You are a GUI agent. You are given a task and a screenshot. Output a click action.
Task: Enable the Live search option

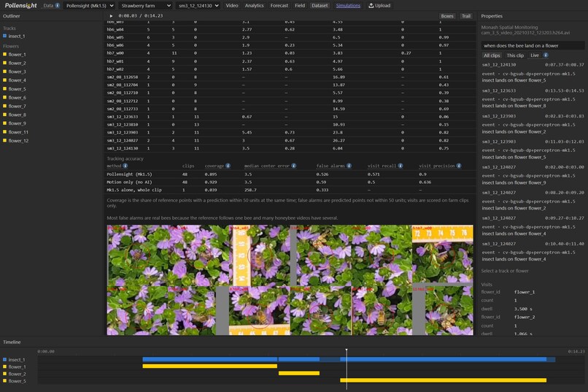click(x=534, y=55)
